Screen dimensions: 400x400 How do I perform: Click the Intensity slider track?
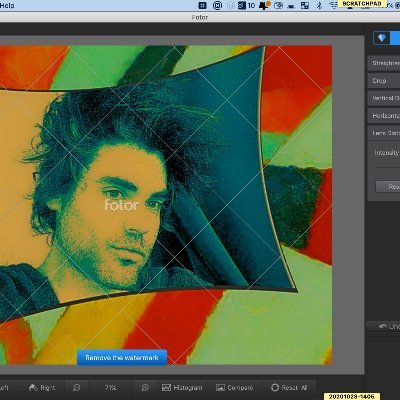click(388, 167)
